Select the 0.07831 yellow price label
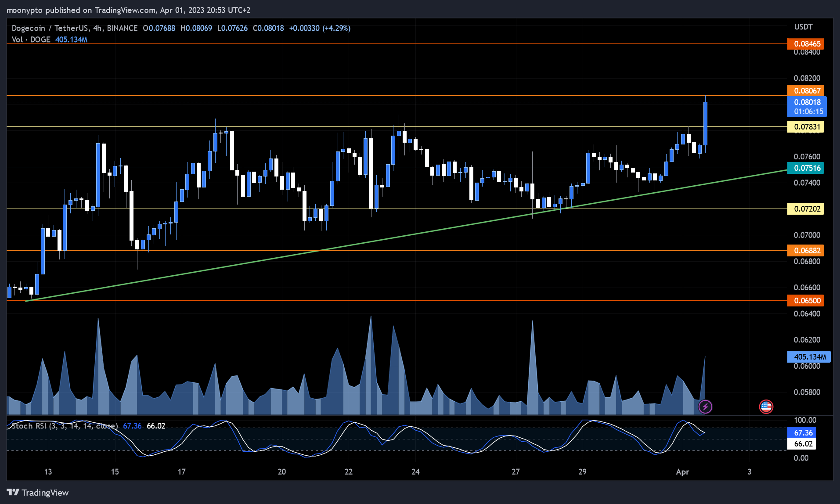The width and height of the screenshot is (840, 504). click(806, 127)
